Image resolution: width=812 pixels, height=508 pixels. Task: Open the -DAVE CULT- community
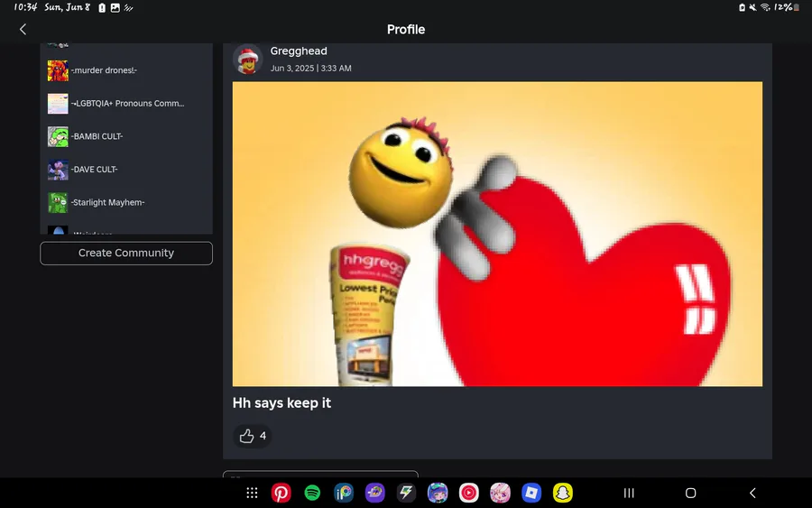[x=126, y=170]
